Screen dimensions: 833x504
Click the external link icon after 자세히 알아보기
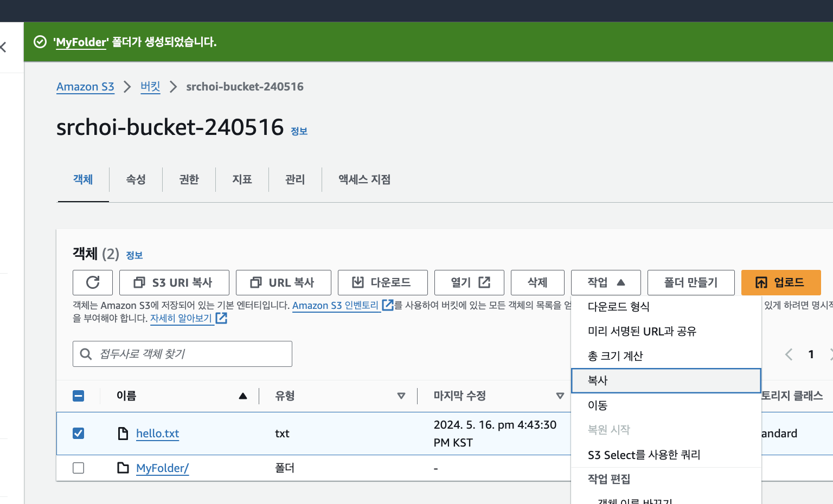[x=221, y=318]
